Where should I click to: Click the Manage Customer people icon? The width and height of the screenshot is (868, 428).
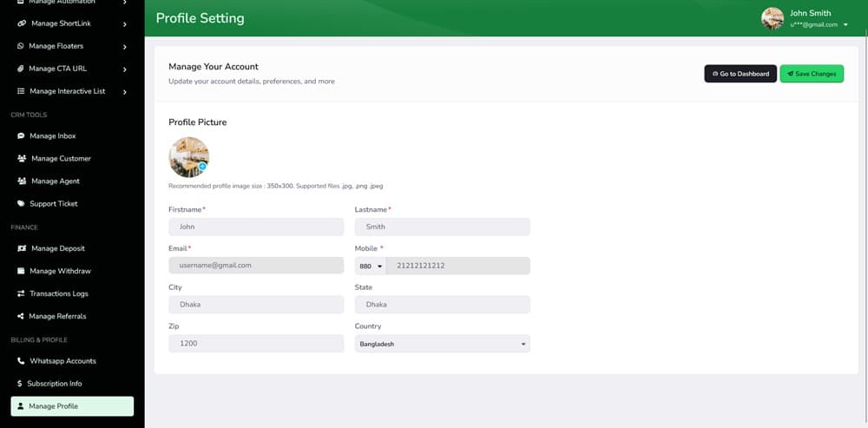(21, 159)
